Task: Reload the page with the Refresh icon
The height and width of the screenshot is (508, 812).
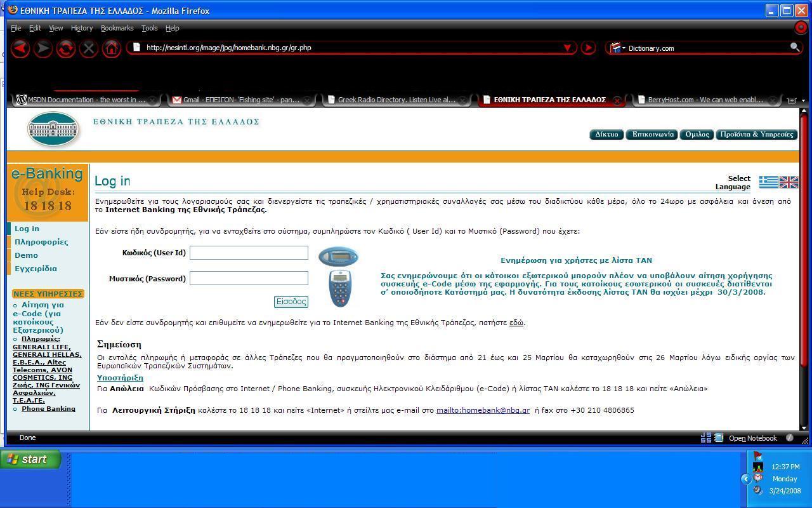Action: click(66, 48)
